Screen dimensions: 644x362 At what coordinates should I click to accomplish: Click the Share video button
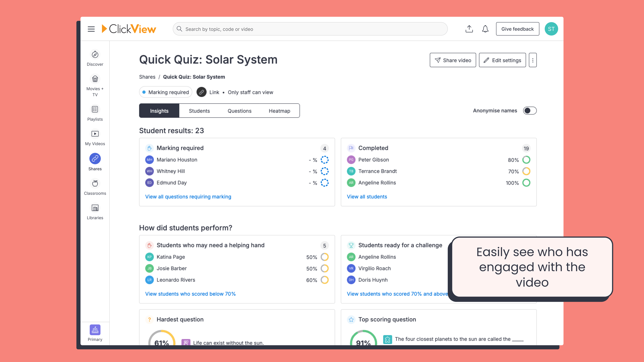click(x=452, y=60)
